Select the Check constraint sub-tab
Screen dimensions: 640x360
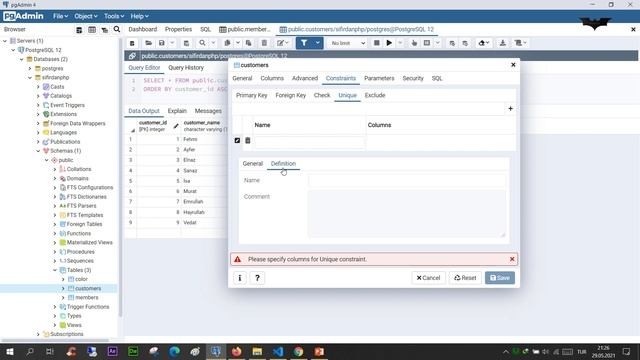point(322,95)
